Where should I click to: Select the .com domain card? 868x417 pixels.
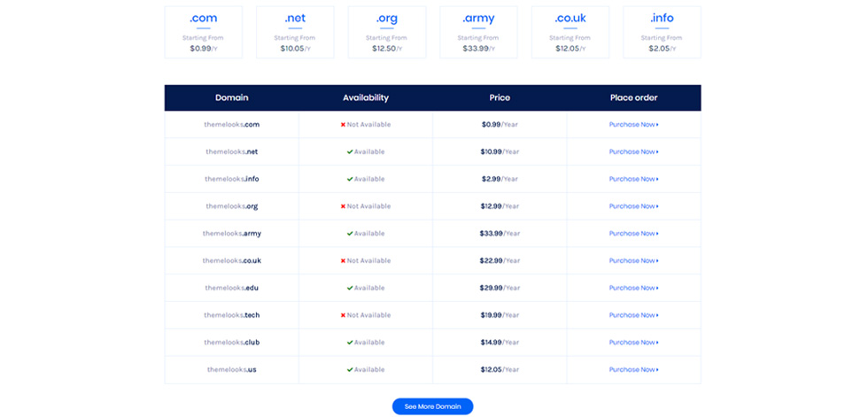click(203, 32)
